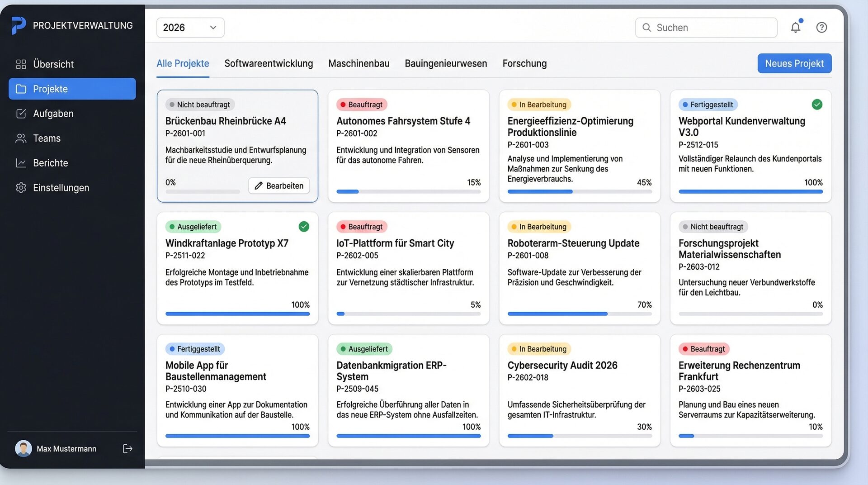Viewport: 868px width, 485px height.
Task: Click Bearbeiten on Brückenbau Rheinbrücke A4
Action: (278, 185)
